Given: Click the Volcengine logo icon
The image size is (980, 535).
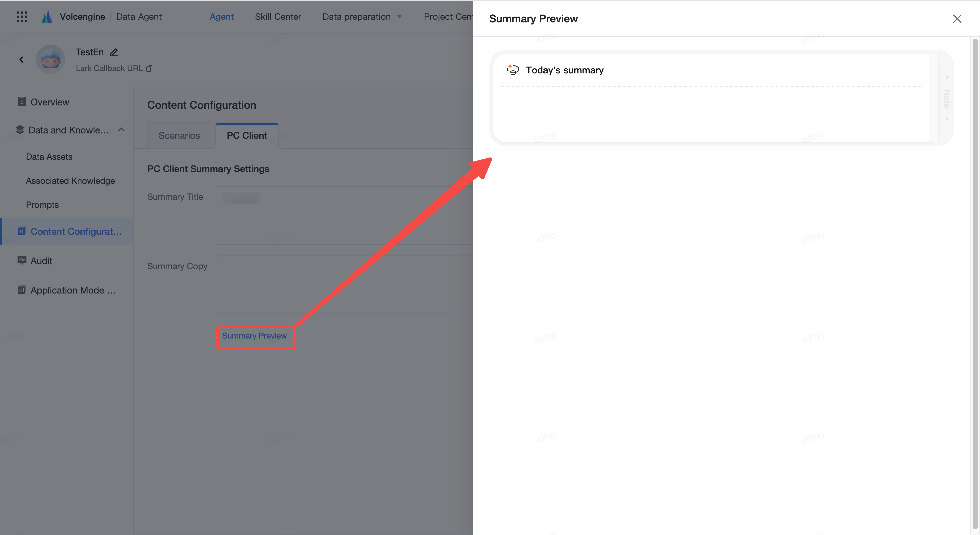Looking at the screenshot, I should point(47,17).
